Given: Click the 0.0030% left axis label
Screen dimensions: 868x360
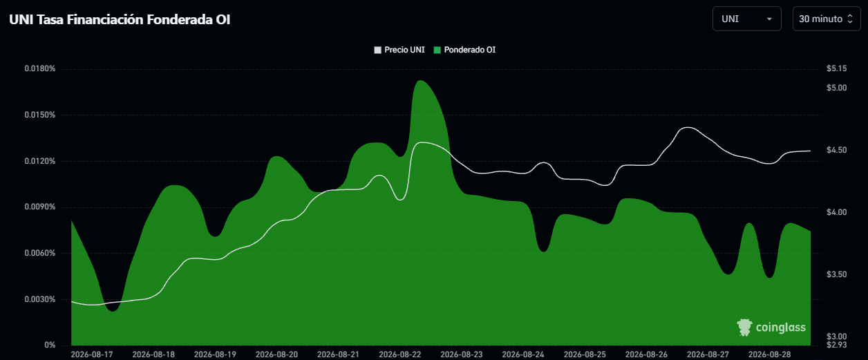Looking at the screenshot, I should click(x=39, y=299).
